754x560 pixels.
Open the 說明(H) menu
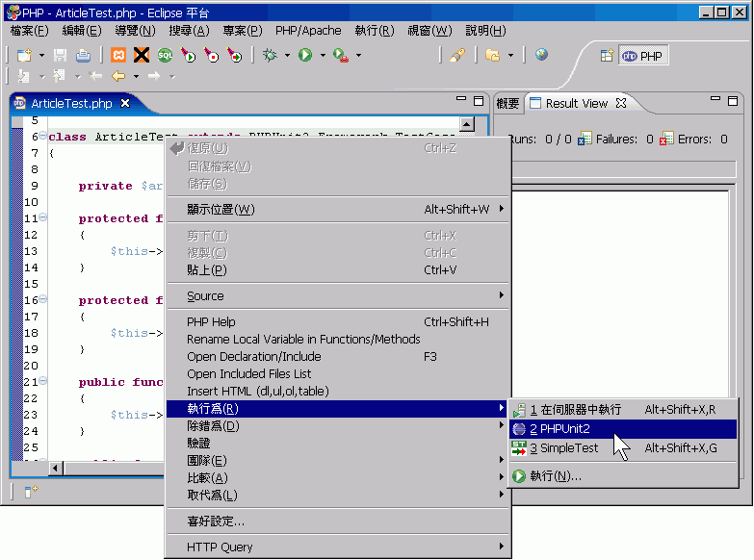tap(485, 31)
